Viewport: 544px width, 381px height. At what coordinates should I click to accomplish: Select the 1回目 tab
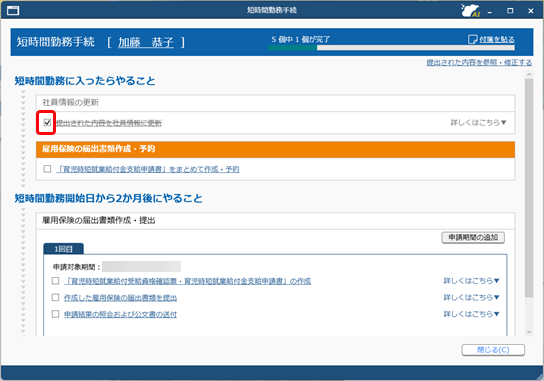pos(63,249)
